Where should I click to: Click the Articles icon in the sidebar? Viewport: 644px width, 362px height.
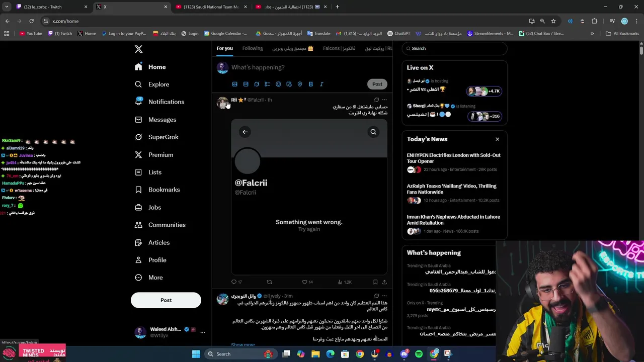138,242
